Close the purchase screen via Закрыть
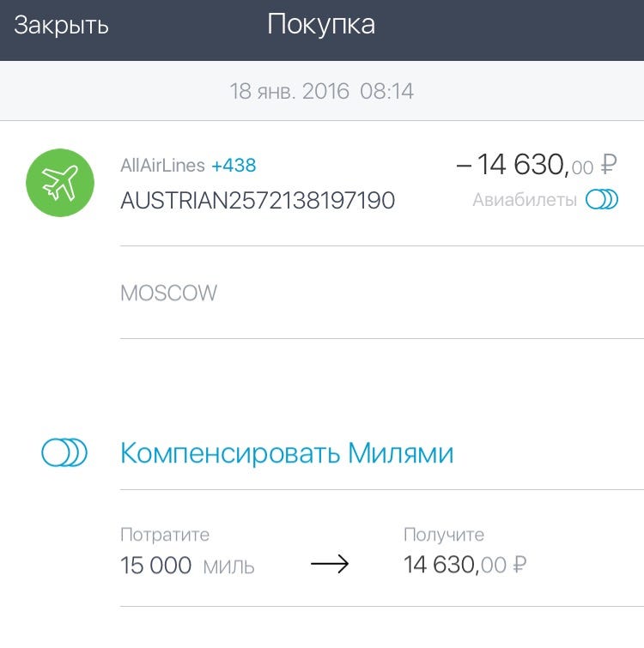 [x=61, y=25]
